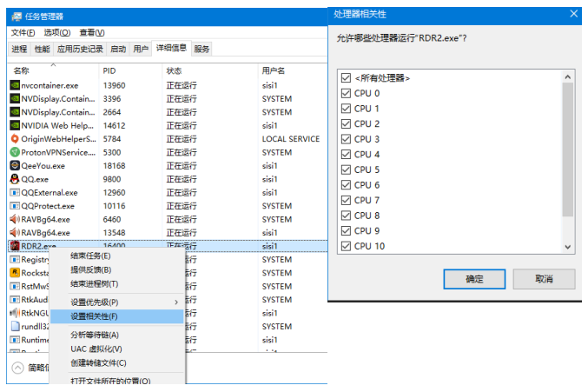
Task: Click the NVIDIA Web Helper icon
Action: pos(15,126)
